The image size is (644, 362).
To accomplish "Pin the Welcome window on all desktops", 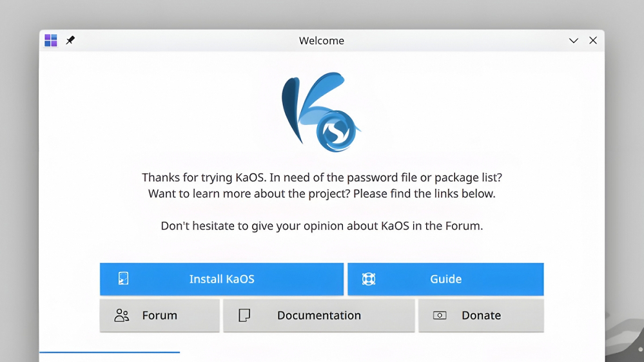I will pyautogui.click(x=70, y=40).
